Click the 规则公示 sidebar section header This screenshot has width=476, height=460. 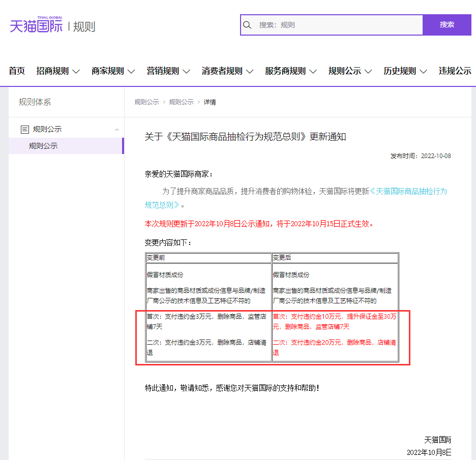[x=66, y=129]
